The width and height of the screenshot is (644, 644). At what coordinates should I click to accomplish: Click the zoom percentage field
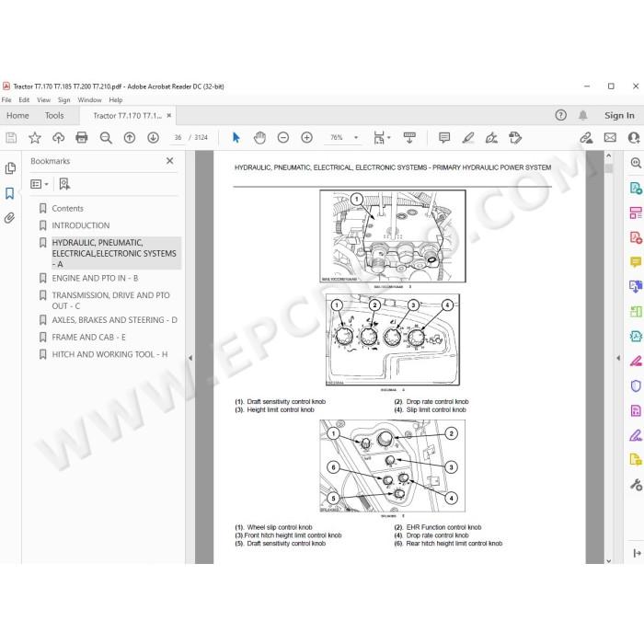337,138
